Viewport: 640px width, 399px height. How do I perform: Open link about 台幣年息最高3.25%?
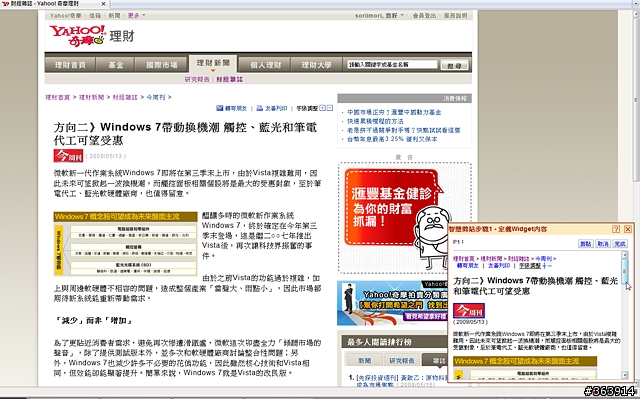(392, 139)
